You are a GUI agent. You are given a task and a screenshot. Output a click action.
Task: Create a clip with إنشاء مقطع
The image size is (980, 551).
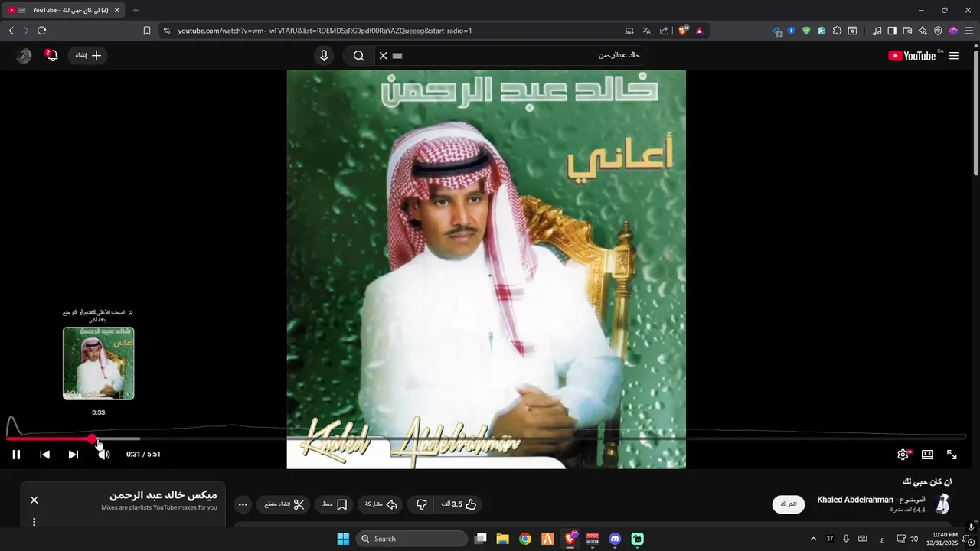pos(285,504)
